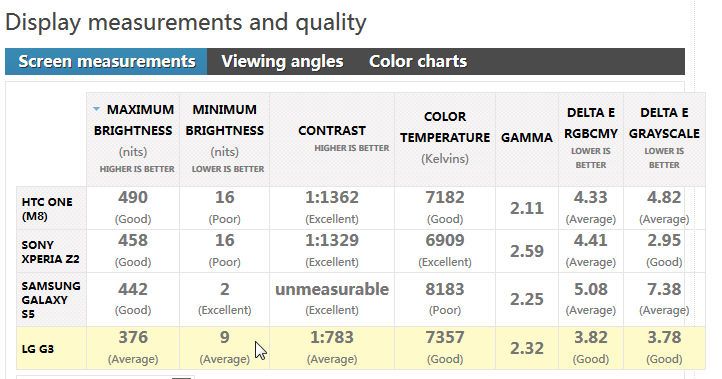Sort by the Gamma column header
722x379 pixels.
pyautogui.click(x=527, y=139)
